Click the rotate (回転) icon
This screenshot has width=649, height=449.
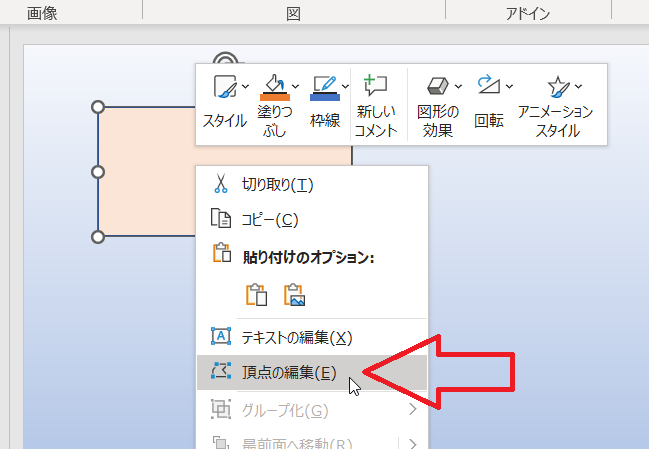coord(487,86)
